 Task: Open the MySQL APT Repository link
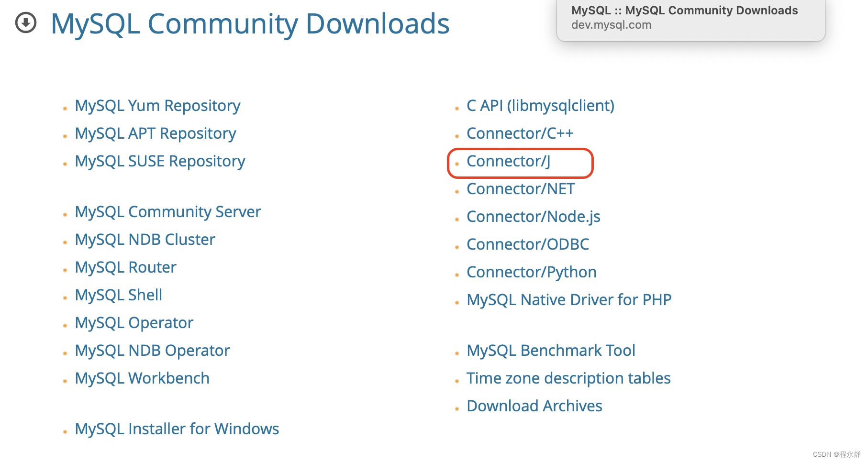tap(156, 133)
